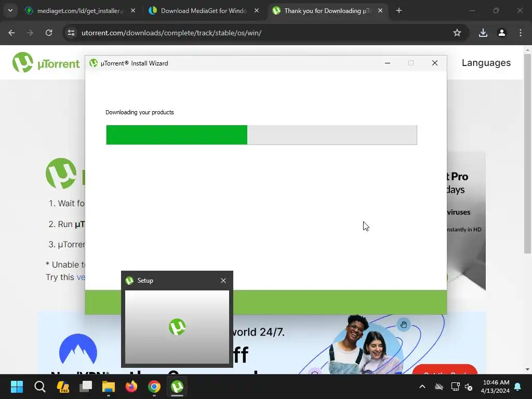Open Chrome three-dot menu
This screenshot has width=532, height=399.
click(521, 33)
